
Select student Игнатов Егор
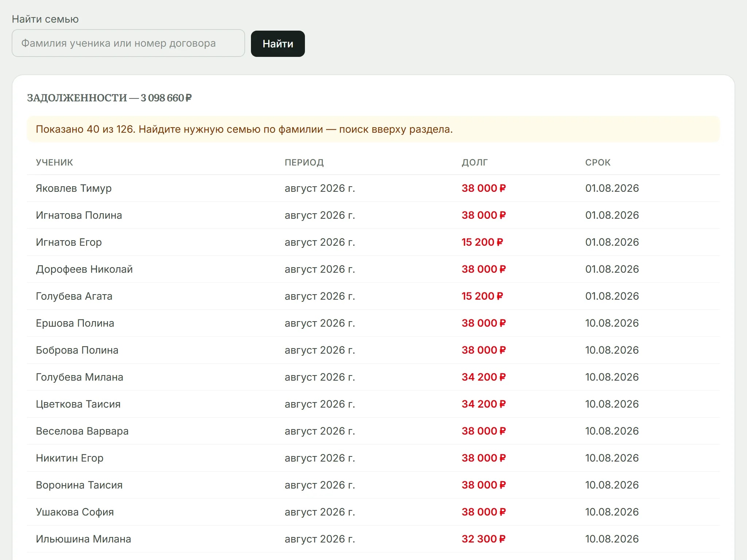pos(69,242)
